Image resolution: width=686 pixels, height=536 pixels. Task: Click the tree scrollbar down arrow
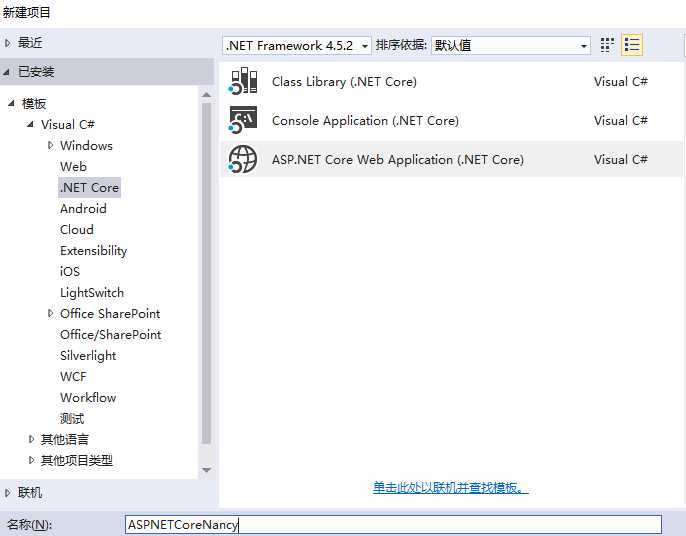[206, 470]
